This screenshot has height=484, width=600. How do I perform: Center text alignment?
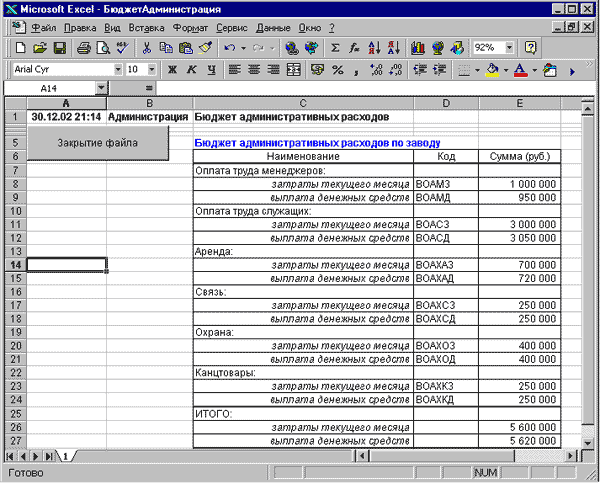tap(254, 70)
